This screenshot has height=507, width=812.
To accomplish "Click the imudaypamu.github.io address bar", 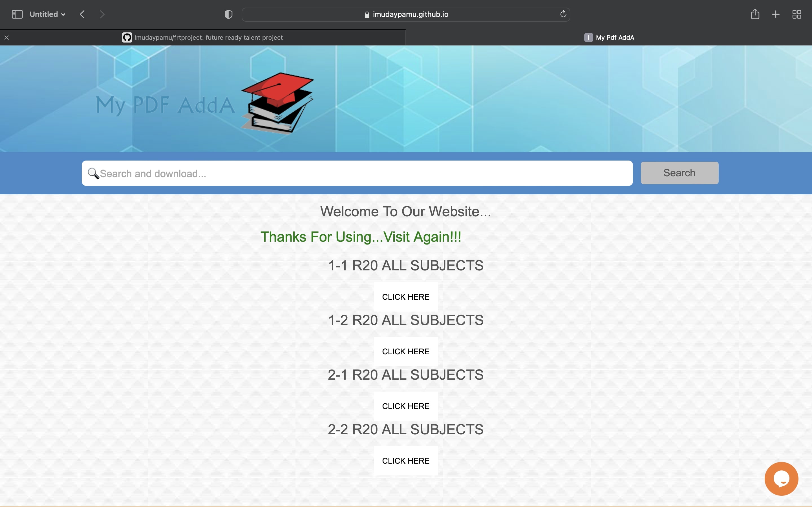I will [405, 14].
